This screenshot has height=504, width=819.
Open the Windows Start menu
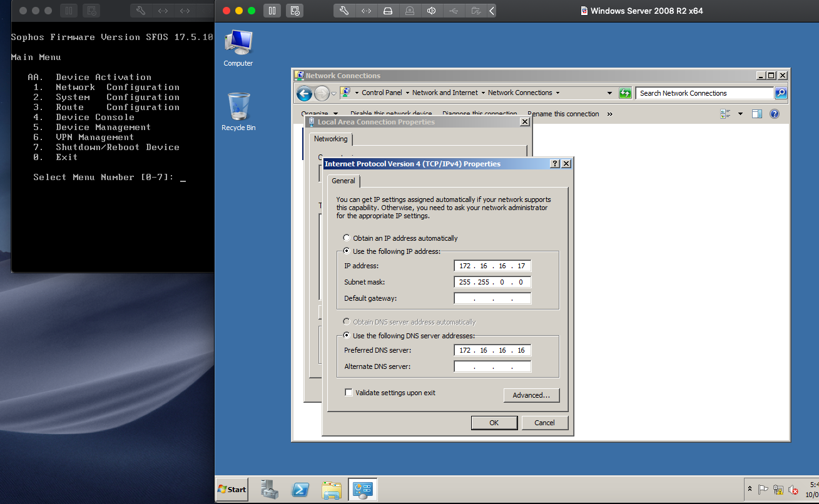(x=231, y=490)
